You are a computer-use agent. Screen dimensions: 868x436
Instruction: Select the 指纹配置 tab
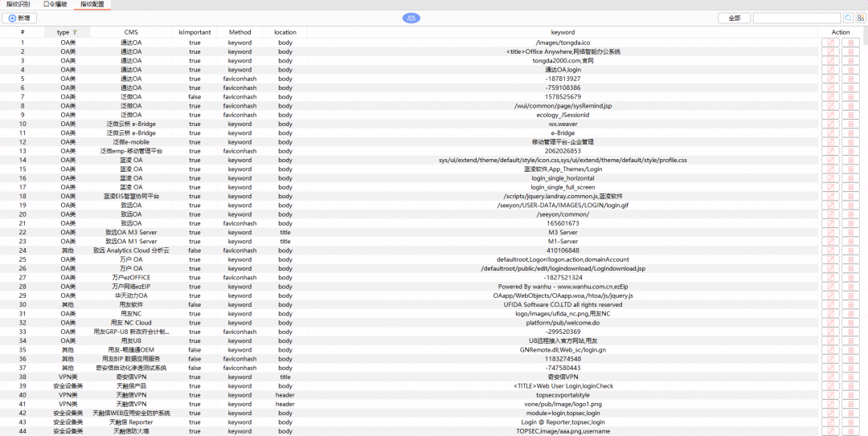[92, 4]
